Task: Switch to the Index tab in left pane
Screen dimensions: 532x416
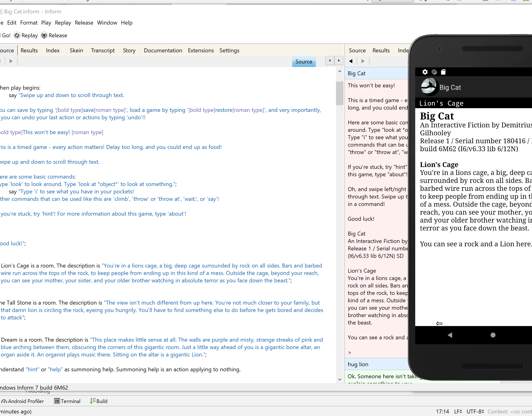Action: (53, 50)
